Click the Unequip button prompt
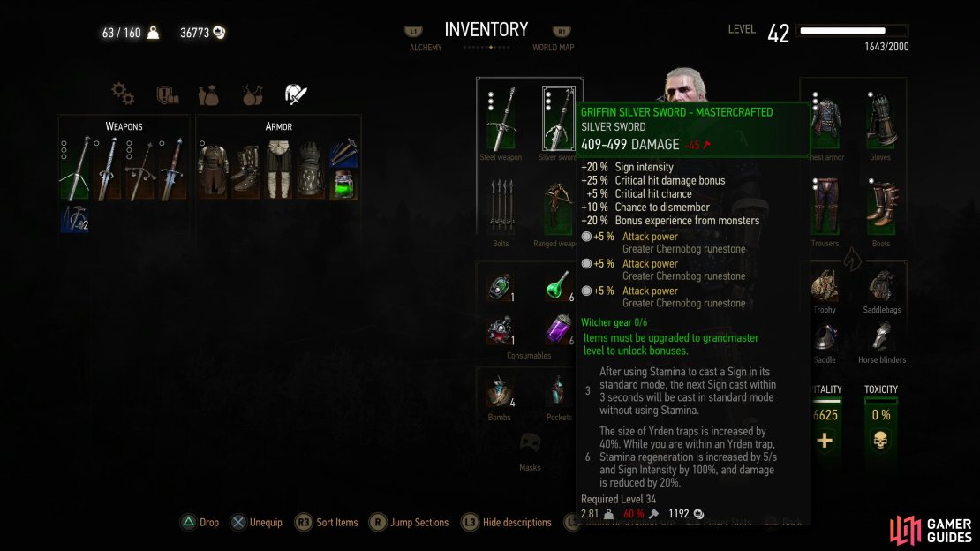The width and height of the screenshot is (980, 551). point(256,522)
